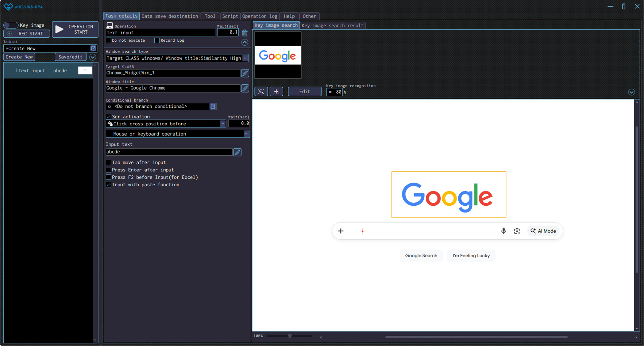Click the pencil icon beside Target CLASS
Viewport: 644px width, 346px height.
[245, 73]
